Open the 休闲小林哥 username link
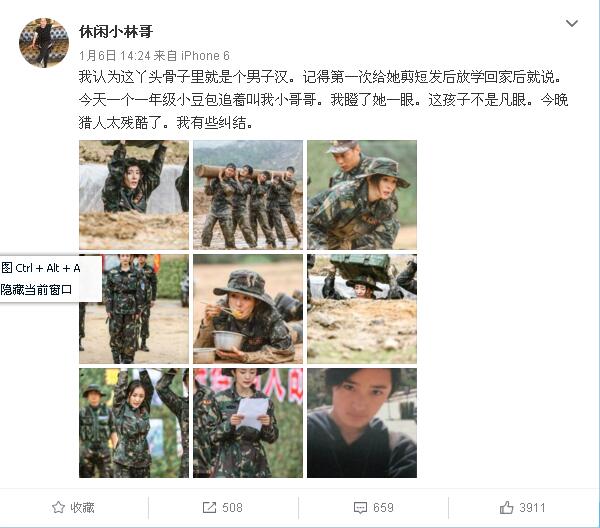The image size is (600, 528). (x=116, y=31)
